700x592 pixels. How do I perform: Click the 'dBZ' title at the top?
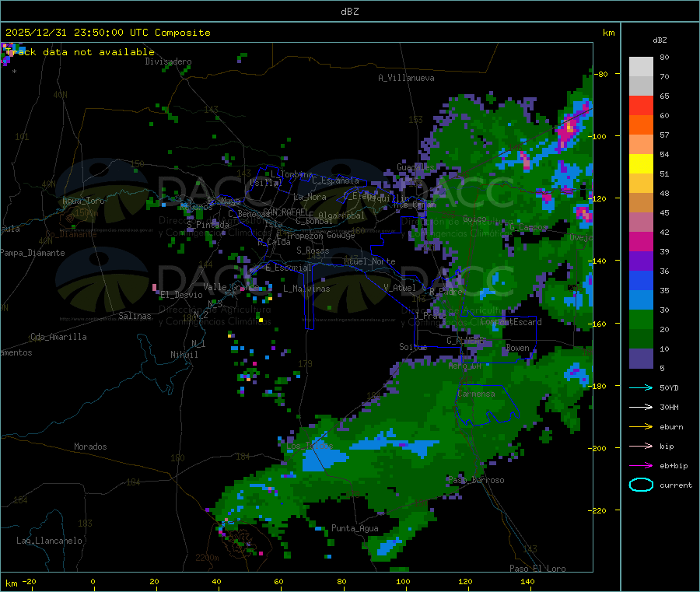[x=349, y=12]
